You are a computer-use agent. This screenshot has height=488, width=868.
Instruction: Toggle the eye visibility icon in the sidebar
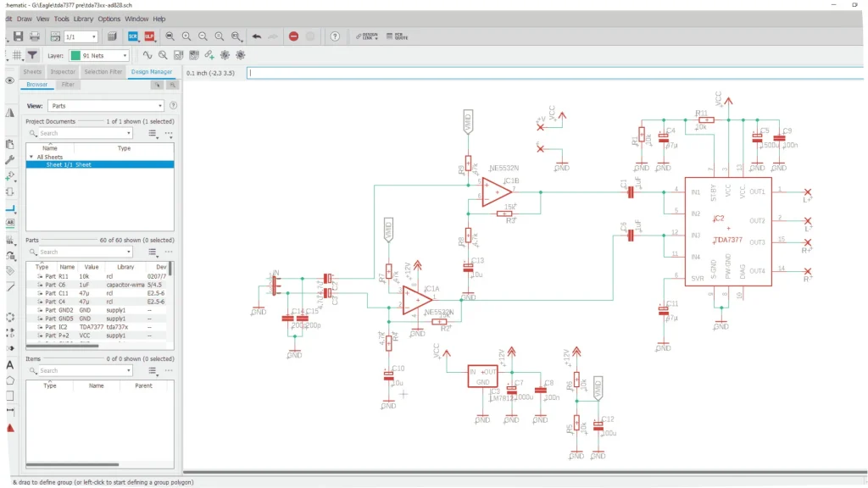9,79
